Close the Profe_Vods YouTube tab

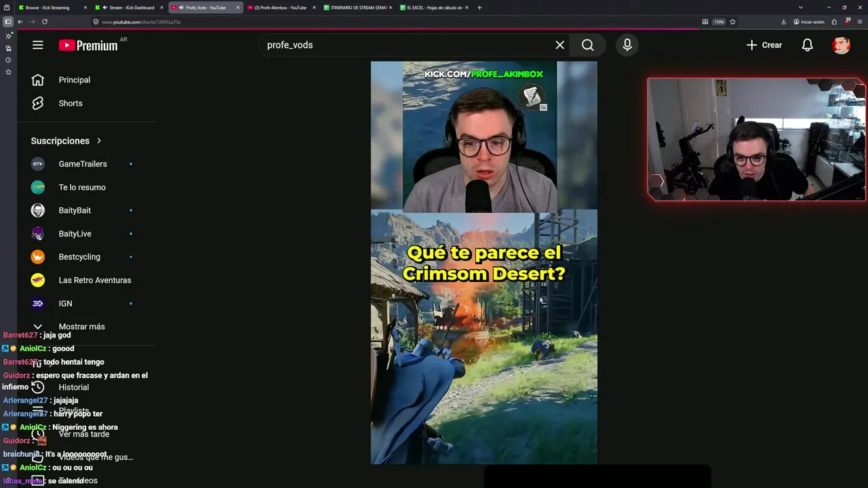(x=238, y=7)
